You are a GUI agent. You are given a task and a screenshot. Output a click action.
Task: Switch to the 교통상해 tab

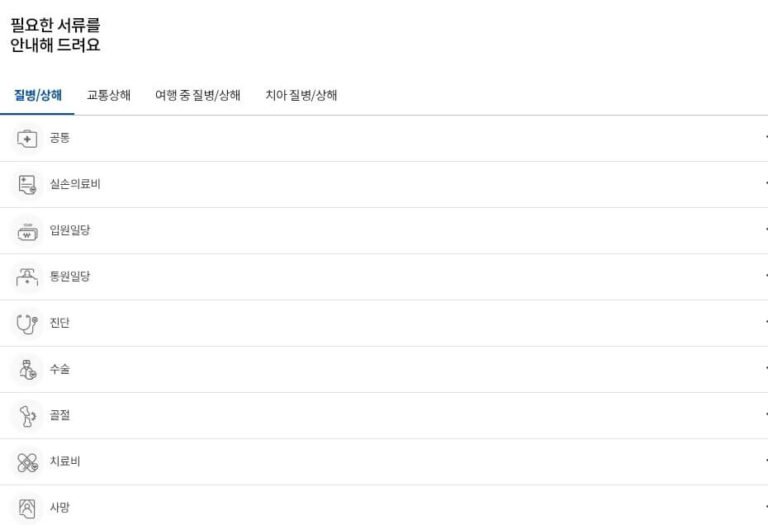(x=109, y=96)
